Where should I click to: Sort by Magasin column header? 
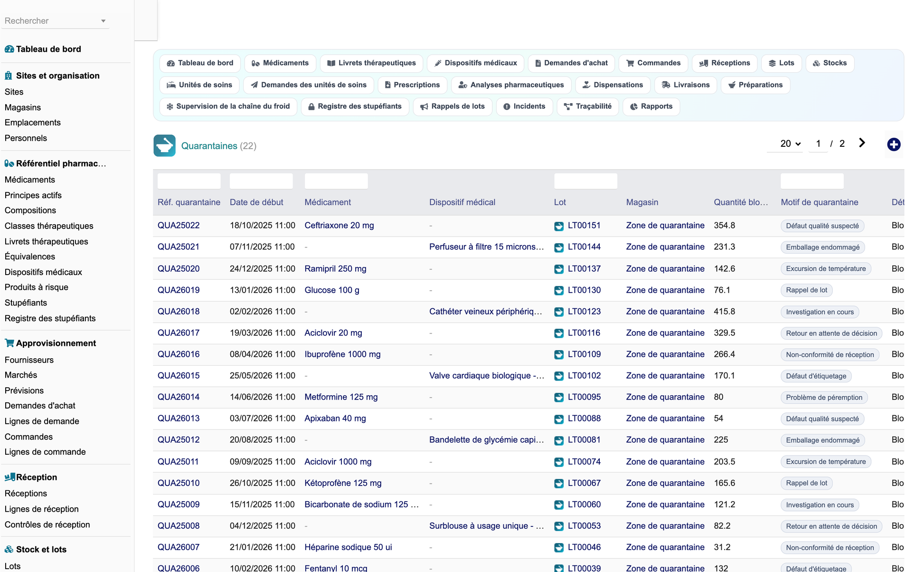click(642, 202)
